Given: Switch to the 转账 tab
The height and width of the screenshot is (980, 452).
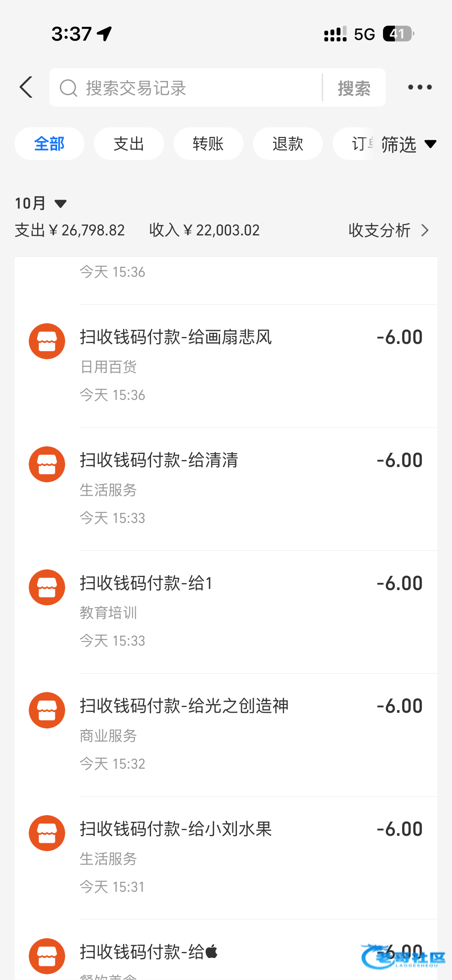Looking at the screenshot, I should pos(208,144).
